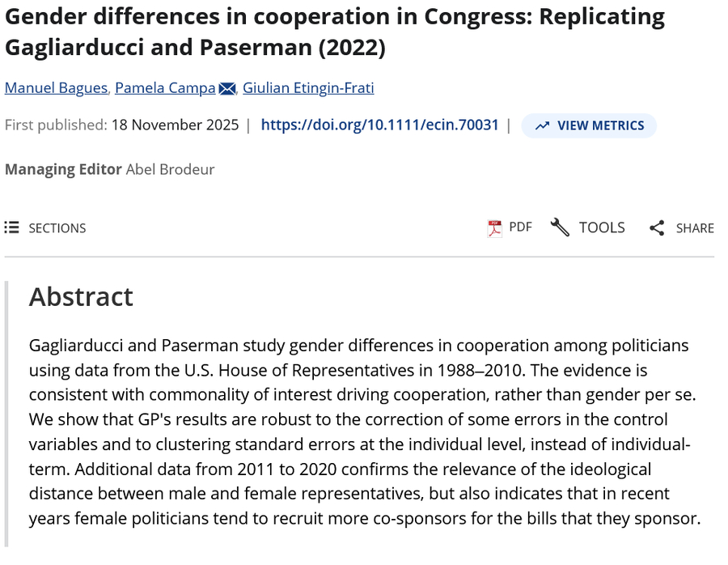Image resolution: width=728 pixels, height=565 pixels.
Task: Open author Pamela Campa link
Action: pyautogui.click(x=165, y=87)
